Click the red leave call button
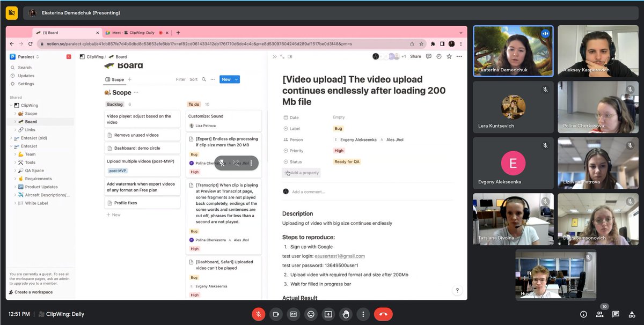 383,314
